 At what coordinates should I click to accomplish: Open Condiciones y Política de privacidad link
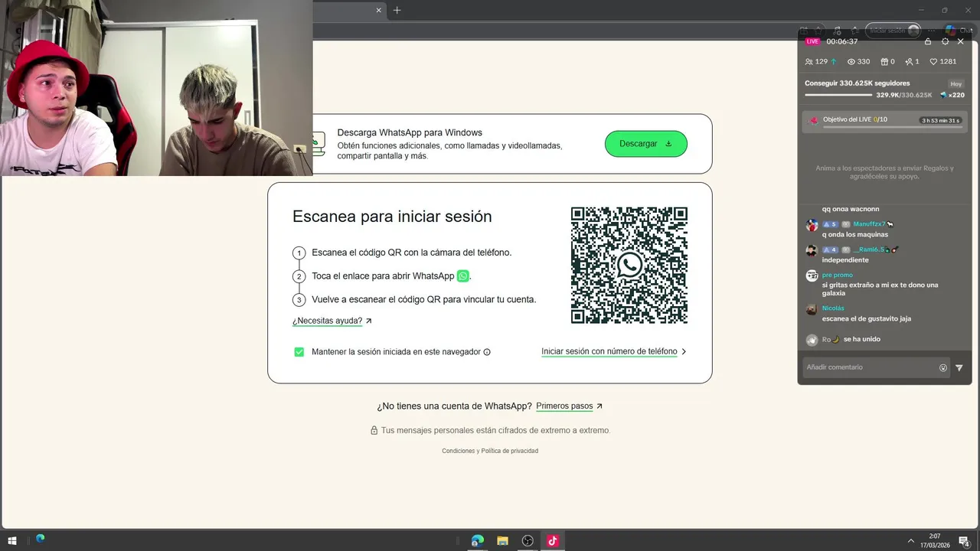(x=490, y=451)
